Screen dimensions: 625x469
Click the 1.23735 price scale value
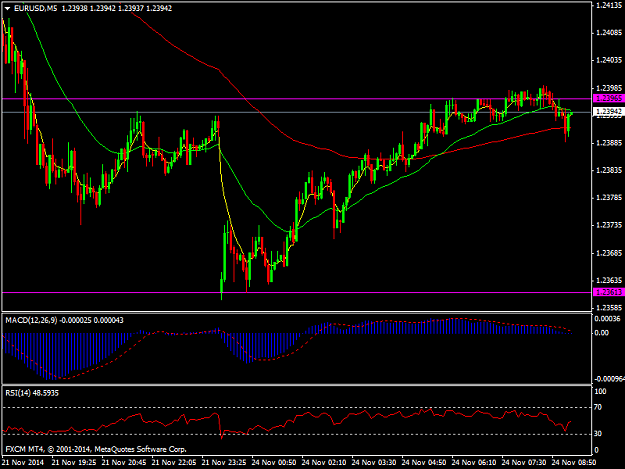(609, 225)
